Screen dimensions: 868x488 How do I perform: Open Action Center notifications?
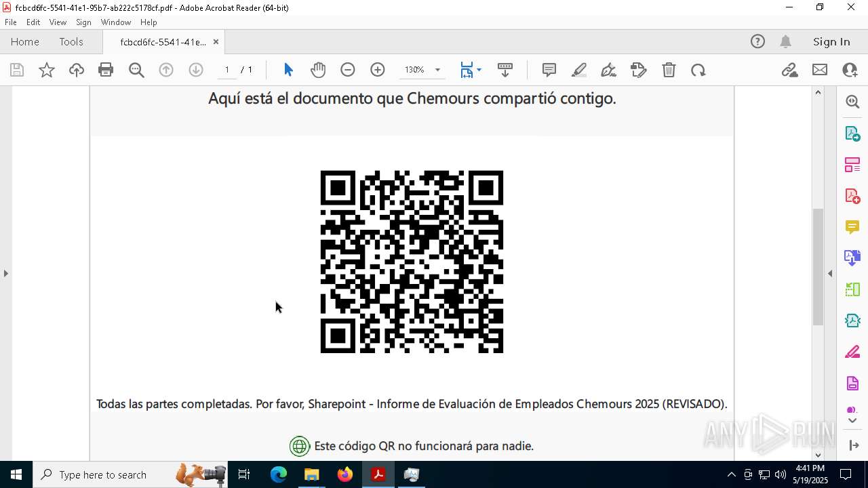(x=846, y=474)
